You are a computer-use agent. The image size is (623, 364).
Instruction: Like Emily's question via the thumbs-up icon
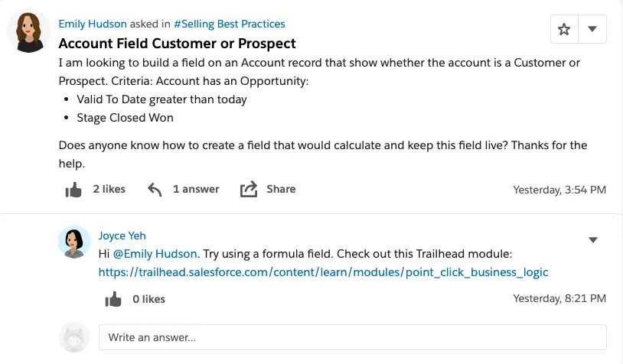[73, 190]
